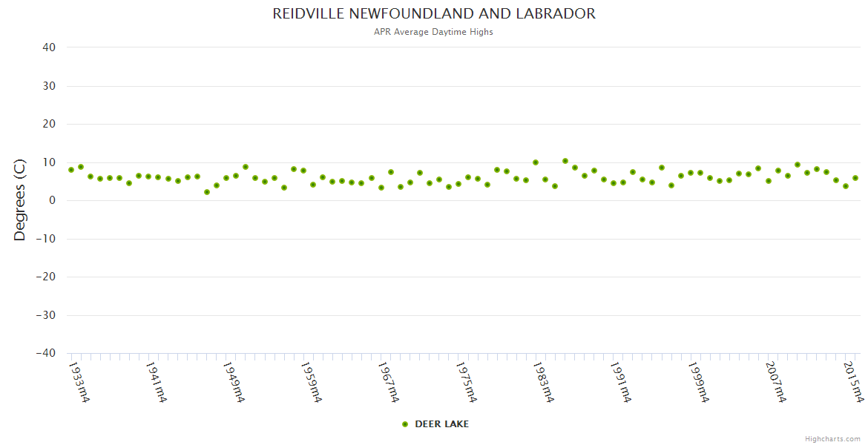Click the highest data point near 1986

565,161
